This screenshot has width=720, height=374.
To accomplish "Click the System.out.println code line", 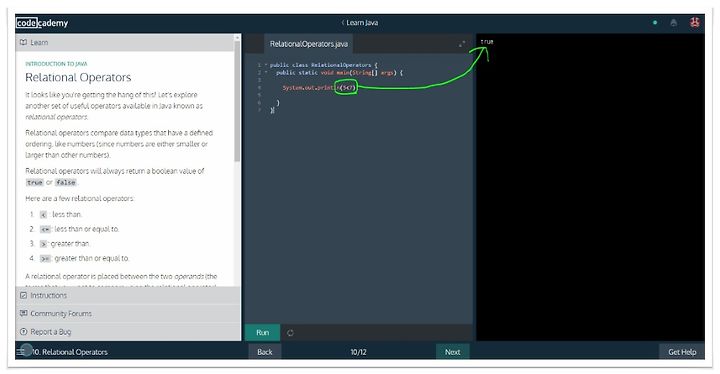I will pos(319,87).
